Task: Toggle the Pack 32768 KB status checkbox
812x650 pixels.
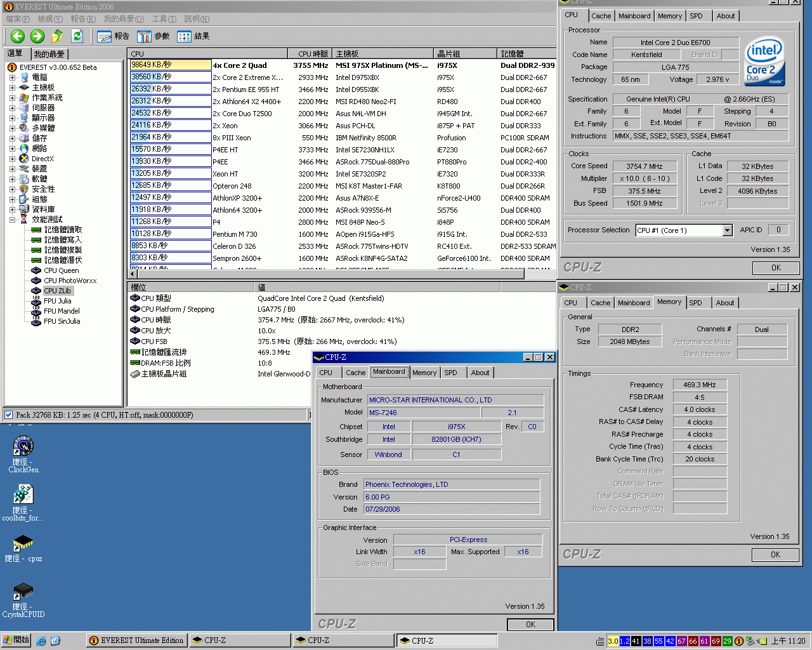Action: [x=8, y=415]
